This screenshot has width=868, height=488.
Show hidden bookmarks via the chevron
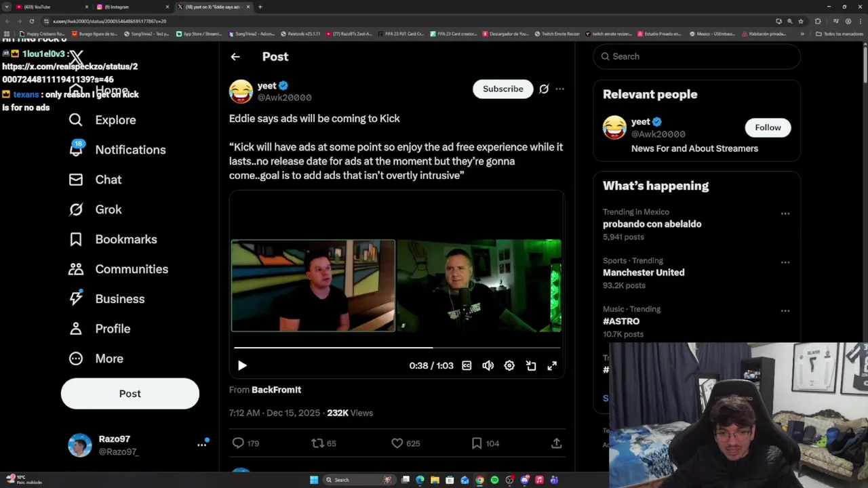(x=802, y=34)
